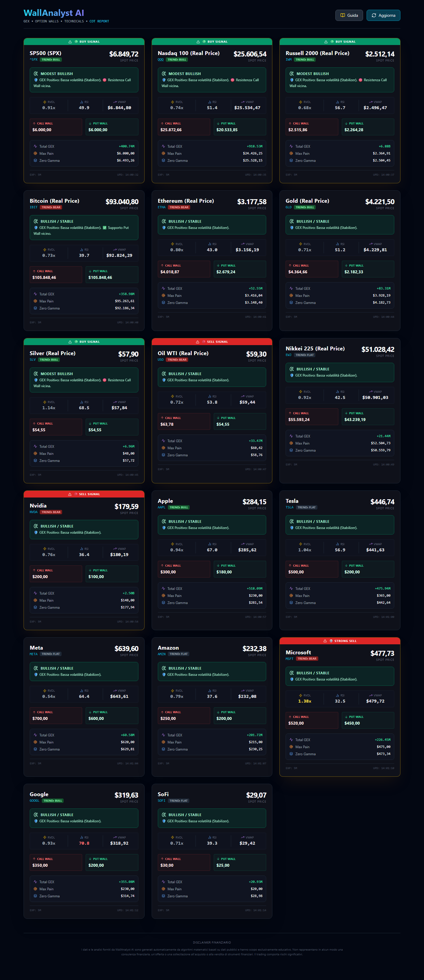Click the warning triangle on Oil WTI sell banner
The width and height of the screenshot is (424, 980).
[x=198, y=342]
